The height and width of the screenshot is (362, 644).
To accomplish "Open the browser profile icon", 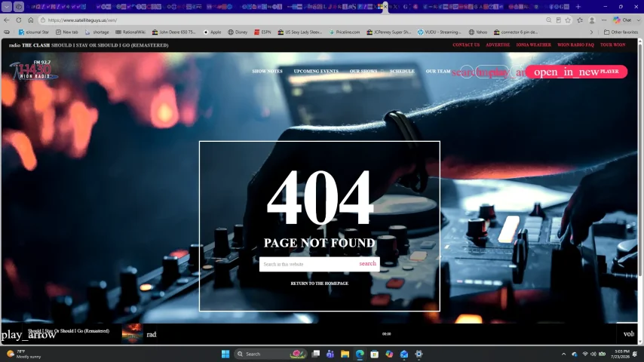I will 592,20.
